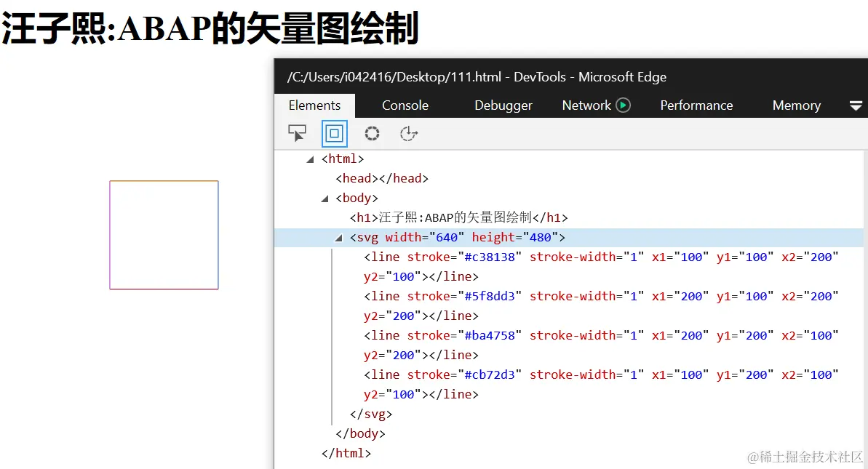This screenshot has width=868, height=469.
Task: Click the color picker circle icon
Action: 372,133
